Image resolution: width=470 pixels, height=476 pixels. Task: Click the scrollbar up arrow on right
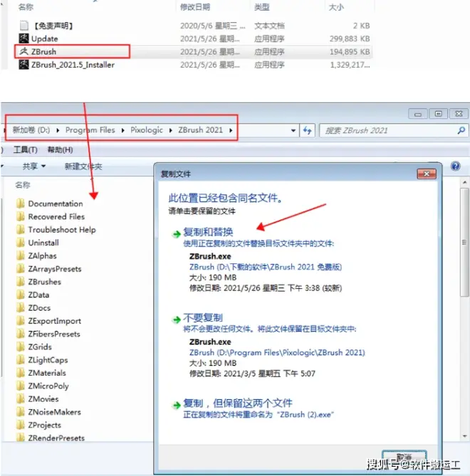coord(464,182)
